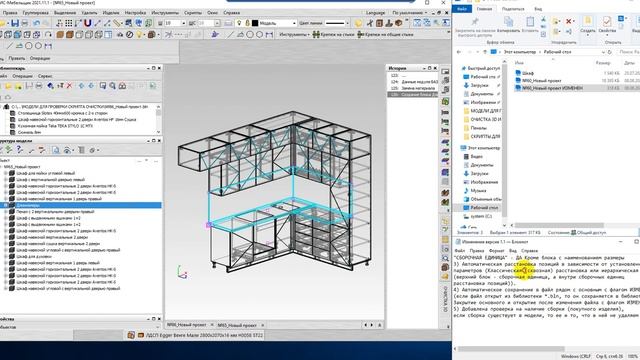Open the Настройка menu
The height and width of the screenshot is (360, 640).
(x=135, y=13)
